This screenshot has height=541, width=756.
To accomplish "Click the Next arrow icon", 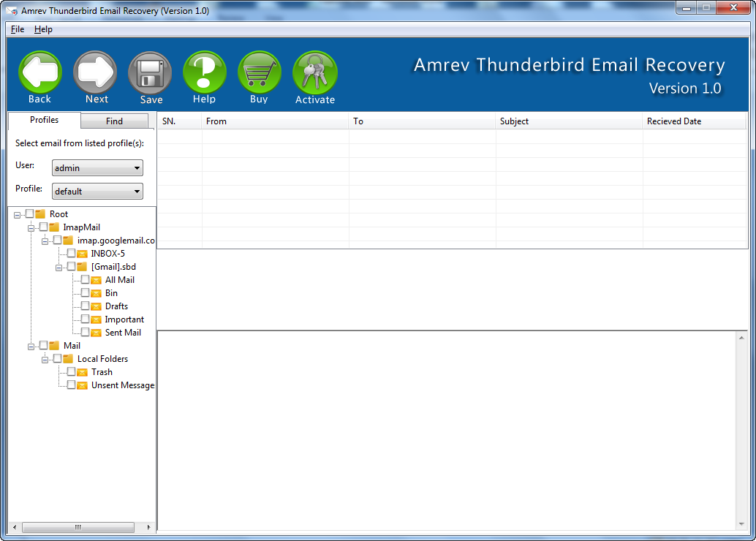I will [x=95, y=72].
